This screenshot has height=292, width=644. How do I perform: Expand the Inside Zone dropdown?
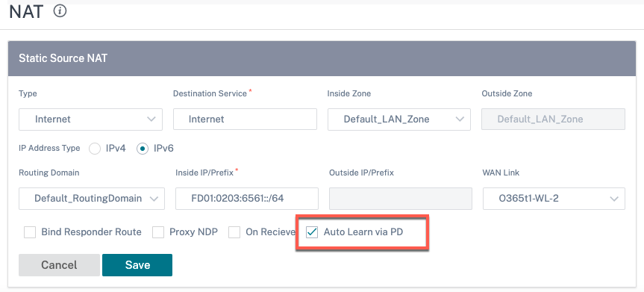(398, 119)
